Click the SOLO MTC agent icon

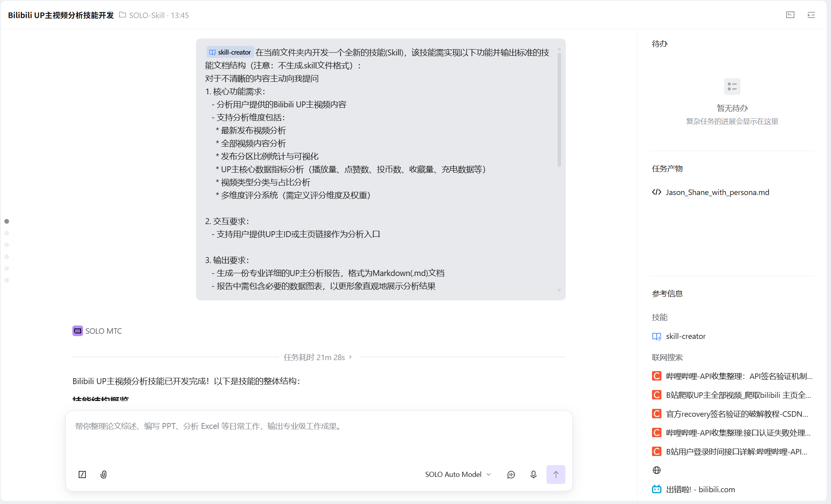point(78,331)
